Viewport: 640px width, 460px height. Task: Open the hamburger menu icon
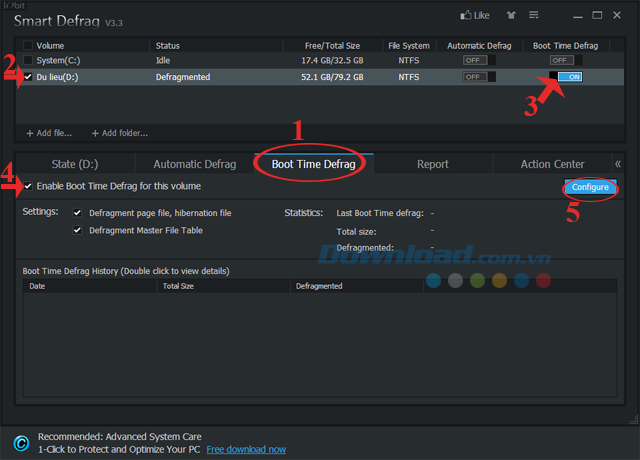tap(533, 15)
